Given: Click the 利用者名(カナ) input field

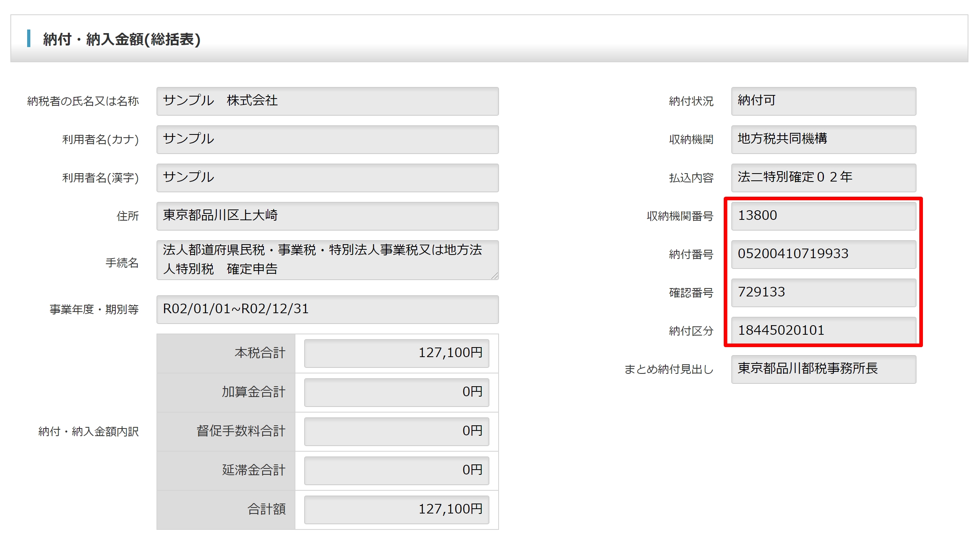Looking at the screenshot, I should [327, 140].
